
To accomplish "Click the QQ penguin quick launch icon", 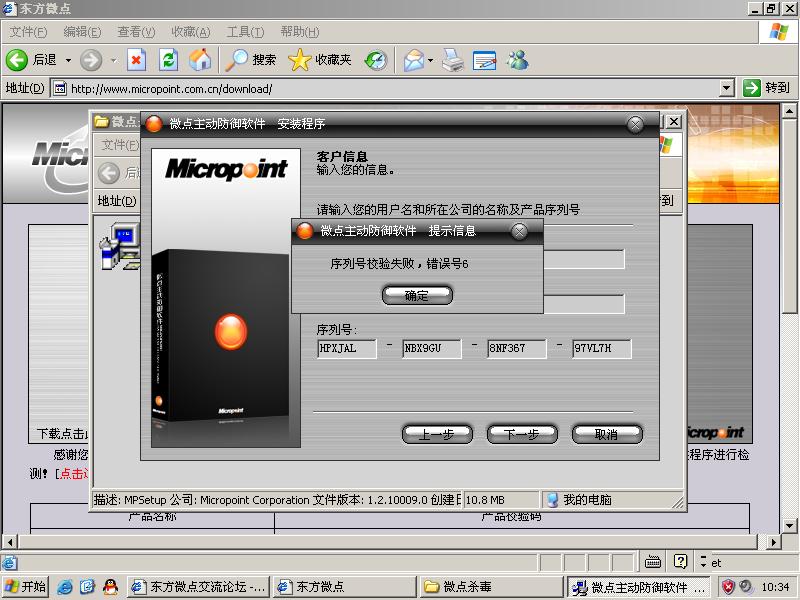I will (111, 587).
